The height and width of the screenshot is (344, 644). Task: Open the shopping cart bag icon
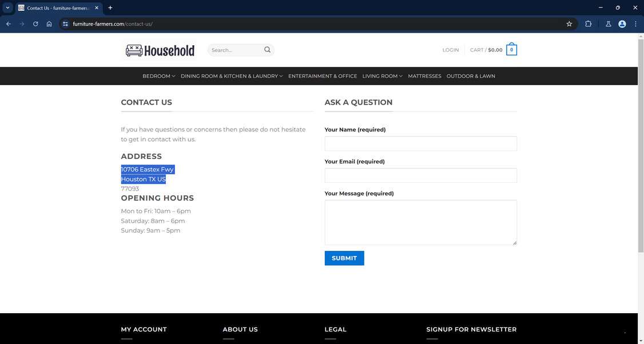coord(511,49)
